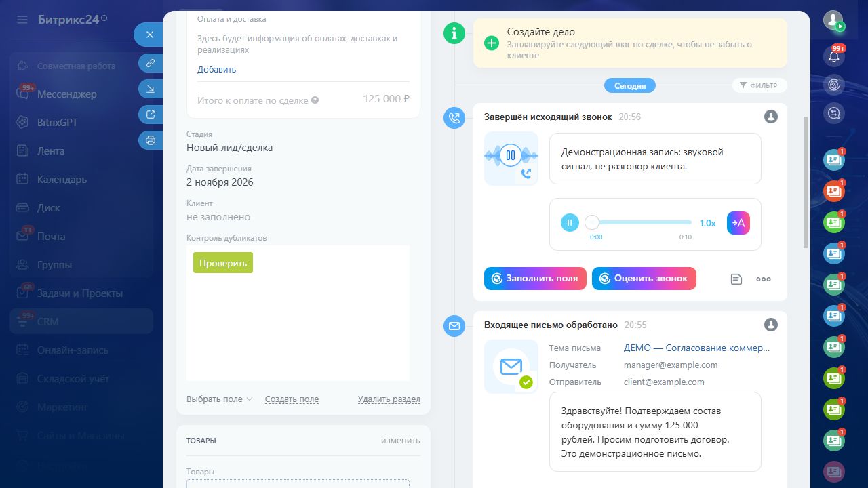
Task: Click Добавить link under Оплата и доставка
Action: (x=216, y=69)
